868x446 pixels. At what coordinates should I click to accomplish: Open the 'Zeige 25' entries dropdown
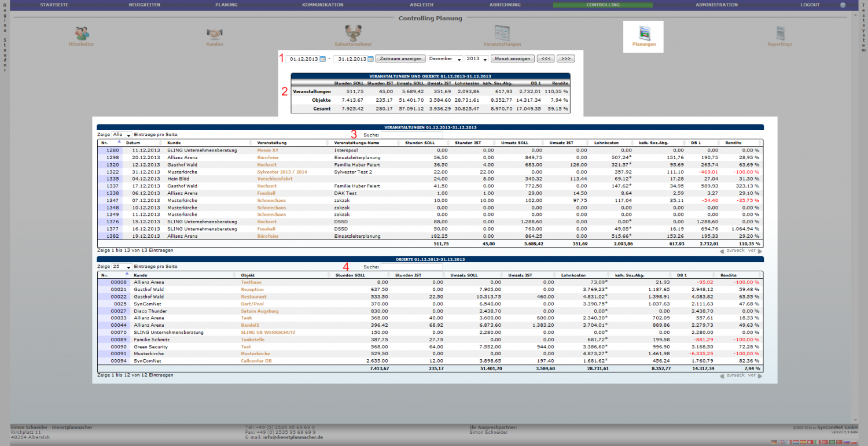(122, 267)
